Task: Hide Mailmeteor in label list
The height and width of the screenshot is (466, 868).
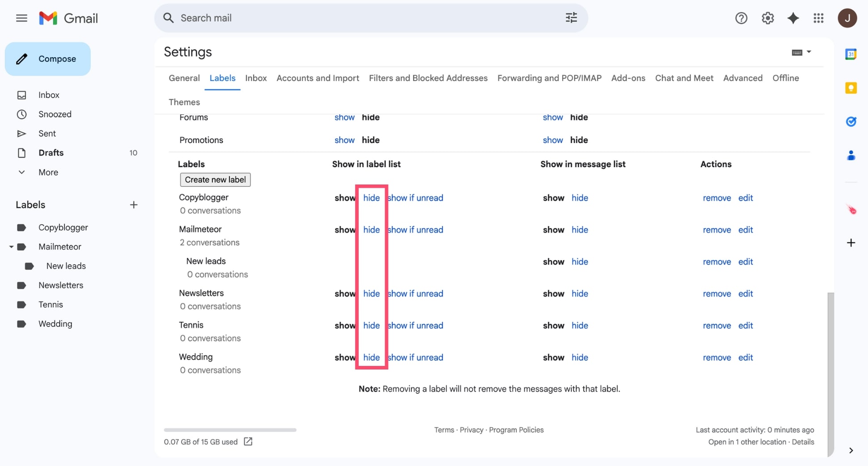Action: (x=371, y=230)
